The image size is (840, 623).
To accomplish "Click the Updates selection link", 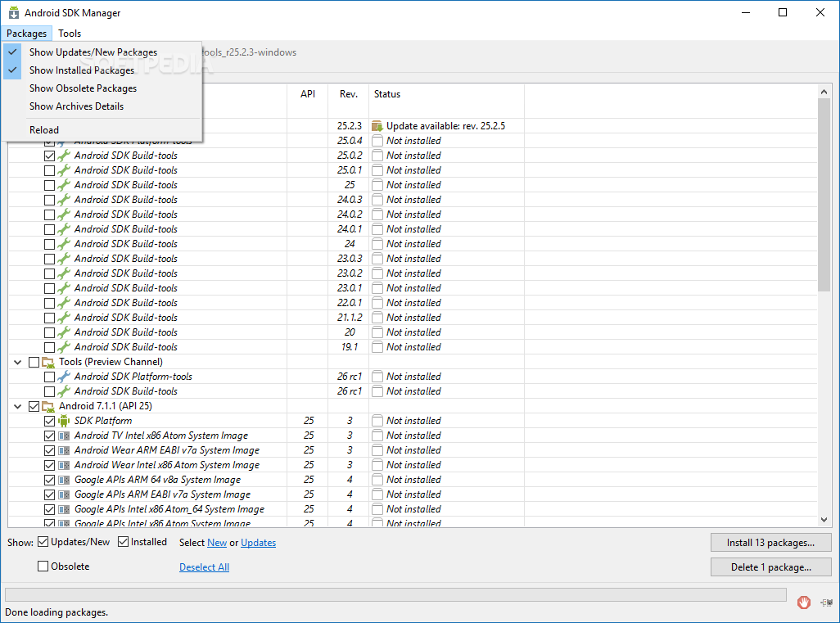I will point(258,543).
